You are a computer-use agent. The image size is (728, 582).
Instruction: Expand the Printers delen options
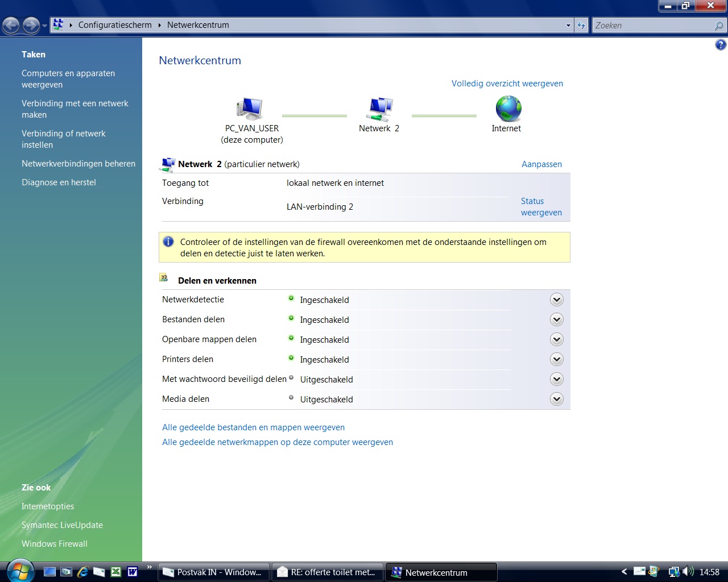(556, 359)
